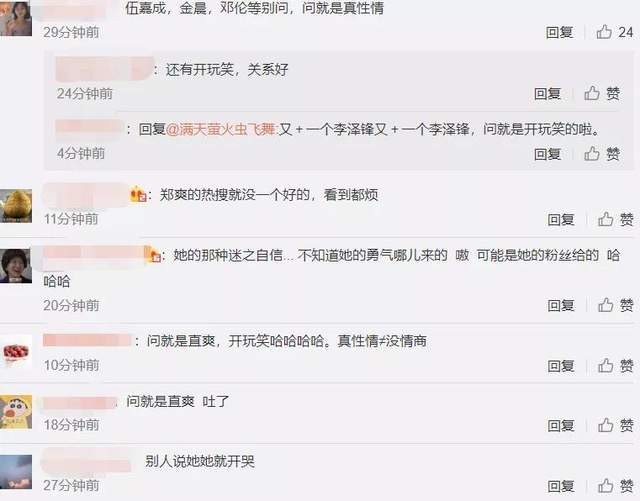Open the strawberry avatar user profile

point(16,351)
